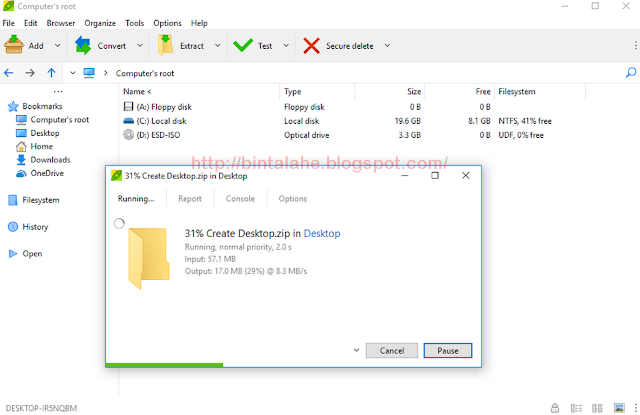Click the green Test checkmark icon
Screen dimensions: 640x415
point(243,45)
